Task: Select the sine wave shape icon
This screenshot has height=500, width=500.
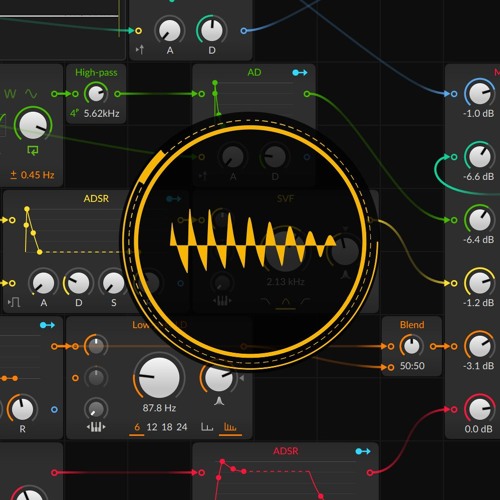Action: click(31, 94)
